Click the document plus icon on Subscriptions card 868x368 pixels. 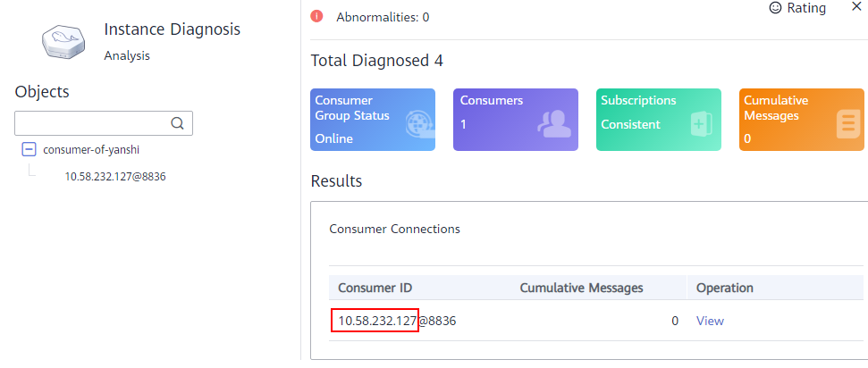pyautogui.click(x=702, y=124)
